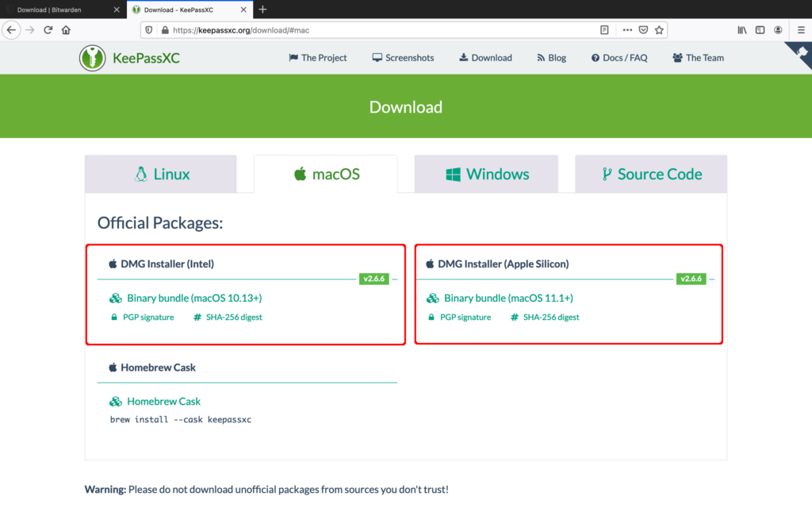Viewport: 812px width, 508px height.
Task: Click the Official Packages: heading
Action: tap(160, 223)
